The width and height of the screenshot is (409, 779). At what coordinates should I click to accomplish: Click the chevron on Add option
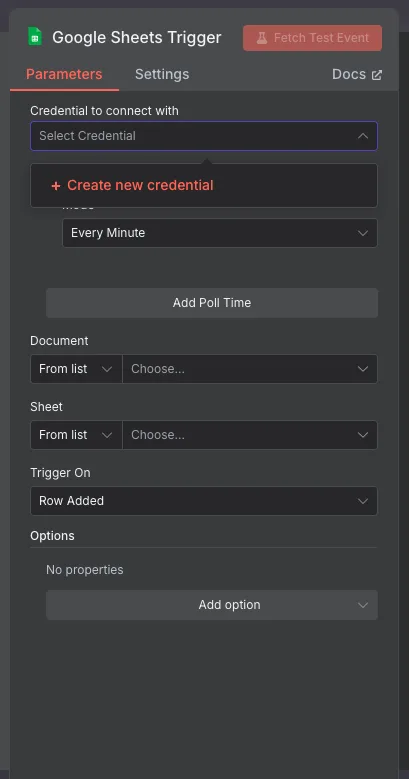(x=363, y=605)
